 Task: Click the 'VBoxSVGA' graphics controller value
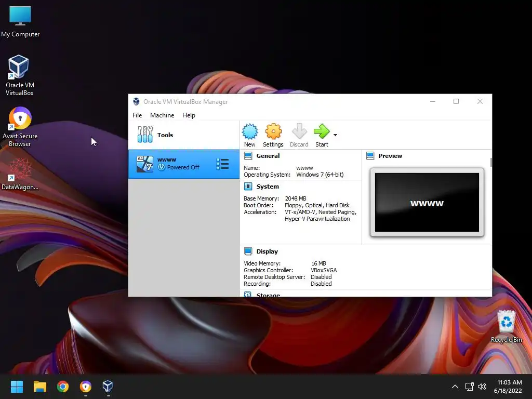[324, 270]
